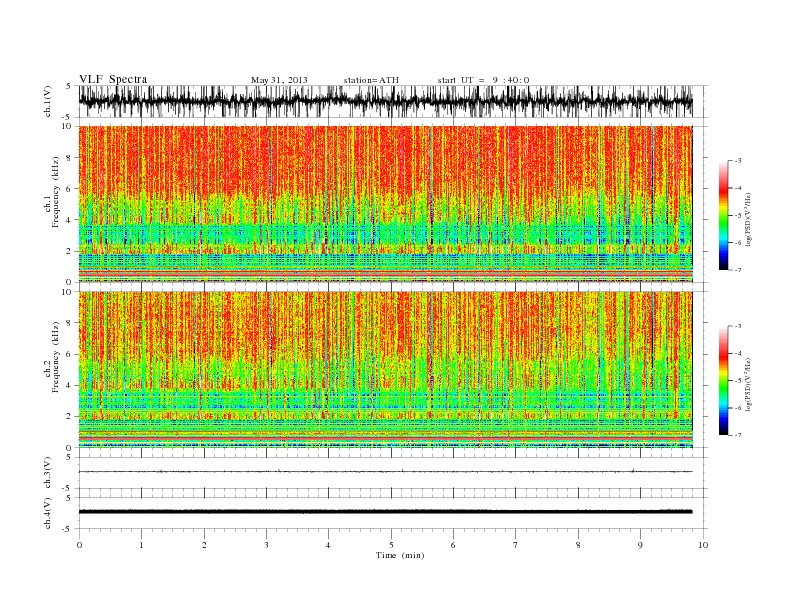Click the ch.2 "Frequency (kHz)" axis label
792x612 pixels.
coord(56,357)
